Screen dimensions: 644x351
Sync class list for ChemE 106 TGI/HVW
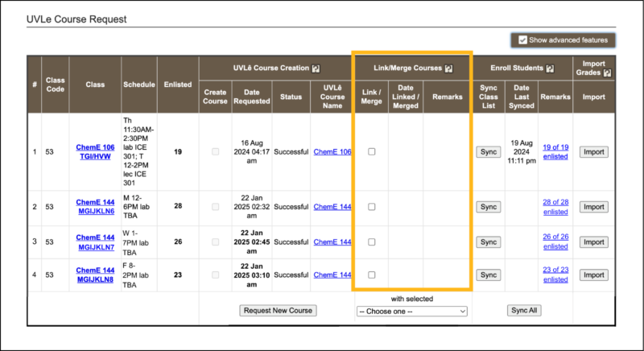coord(489,152)
